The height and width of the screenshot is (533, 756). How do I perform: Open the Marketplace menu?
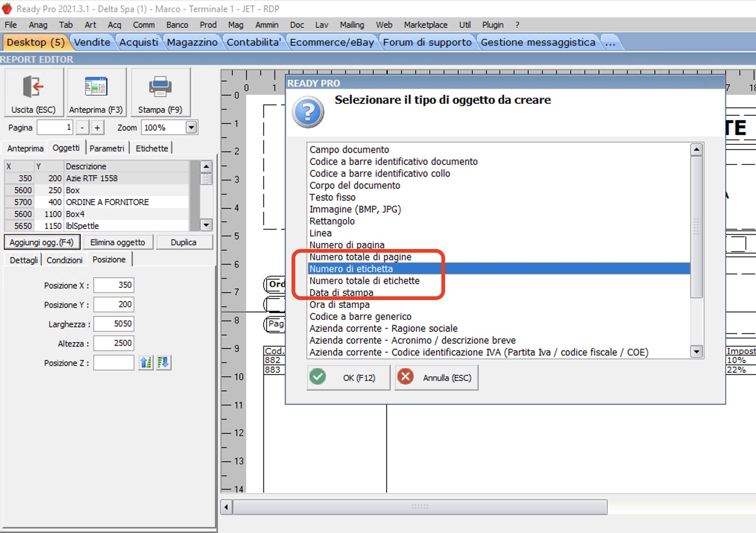(x=426, y=25)
